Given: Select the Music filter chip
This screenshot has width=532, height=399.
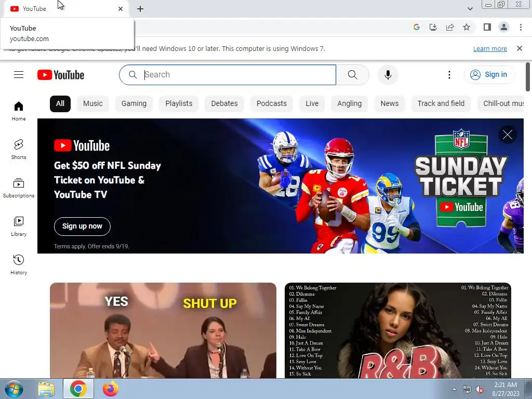Looking at the screenshot, I should click(92, 103).
